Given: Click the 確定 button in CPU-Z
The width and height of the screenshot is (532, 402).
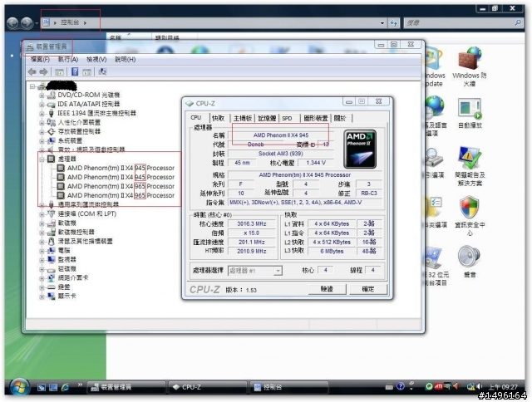Looking at the screenshot, I should coord(368,289).
